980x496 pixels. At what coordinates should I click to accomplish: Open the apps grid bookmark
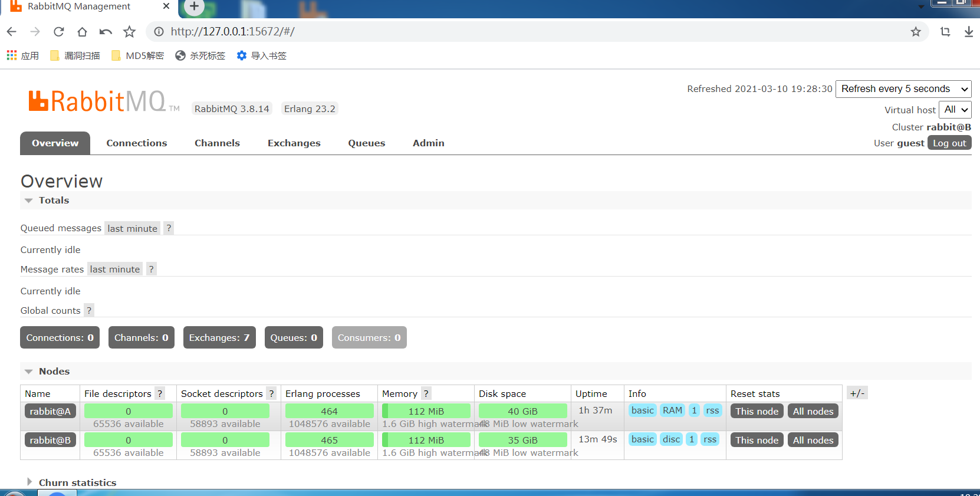pos(23,55)
